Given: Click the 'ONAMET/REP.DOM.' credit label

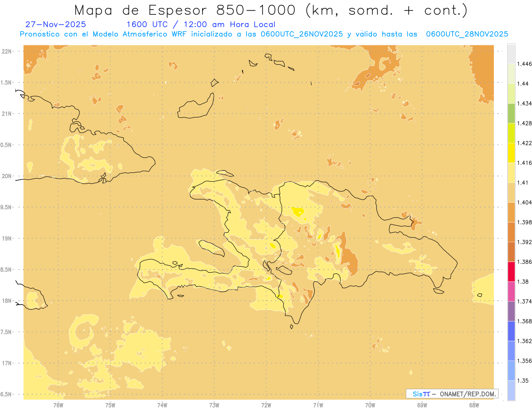Looking at the screenshot, I should click(x=468, y=394).
